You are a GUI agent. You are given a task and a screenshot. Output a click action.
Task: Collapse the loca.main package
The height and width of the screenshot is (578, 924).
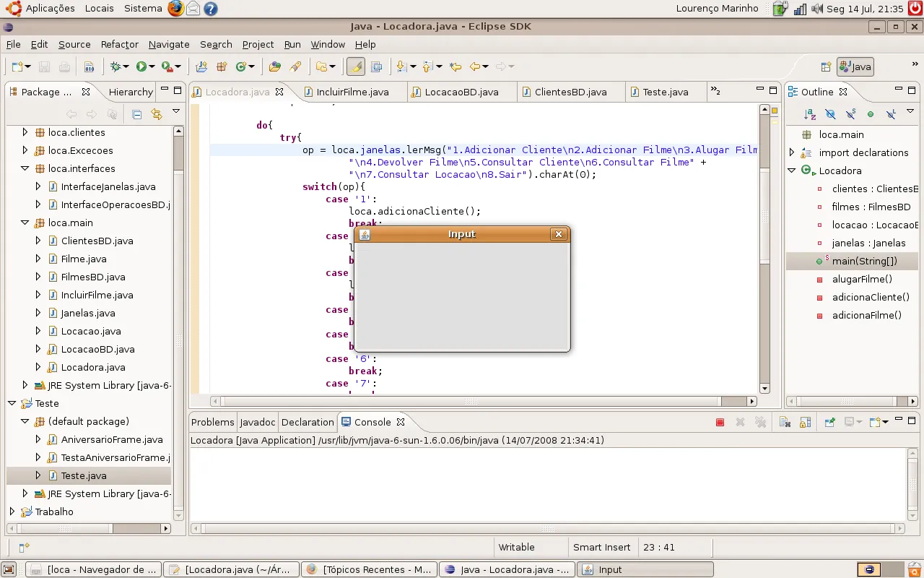pos(25,223)
